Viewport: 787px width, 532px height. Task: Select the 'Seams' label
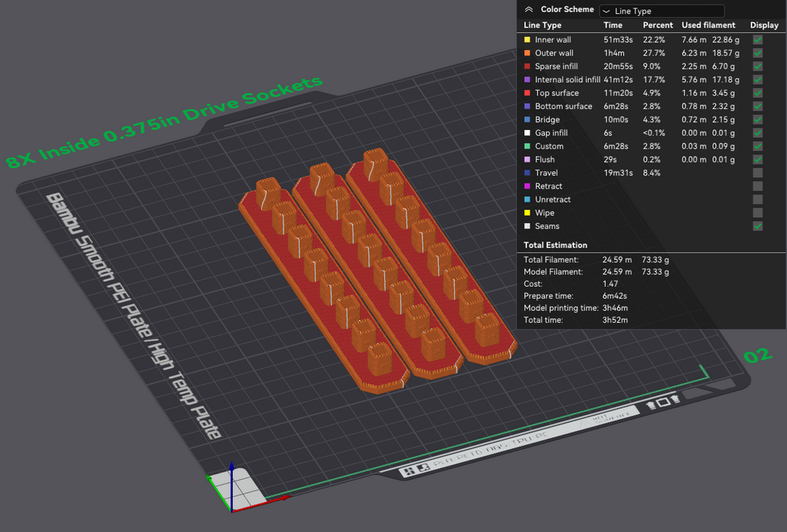(x=547, y=226)
